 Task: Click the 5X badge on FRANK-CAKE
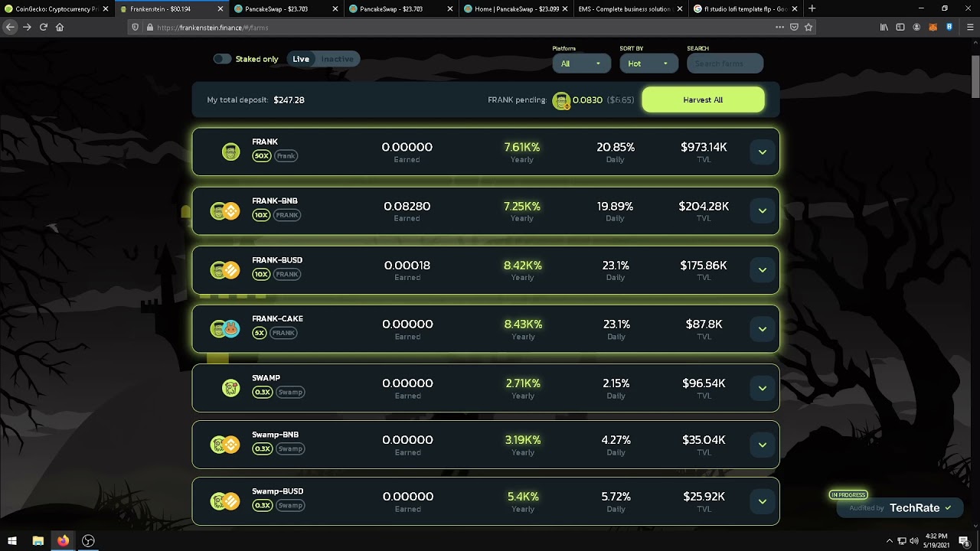tap(260, 333)
